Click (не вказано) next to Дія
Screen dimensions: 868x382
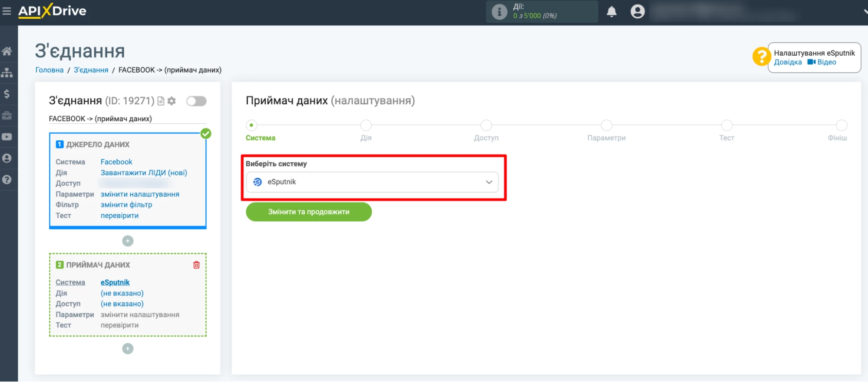pos(122,293)
